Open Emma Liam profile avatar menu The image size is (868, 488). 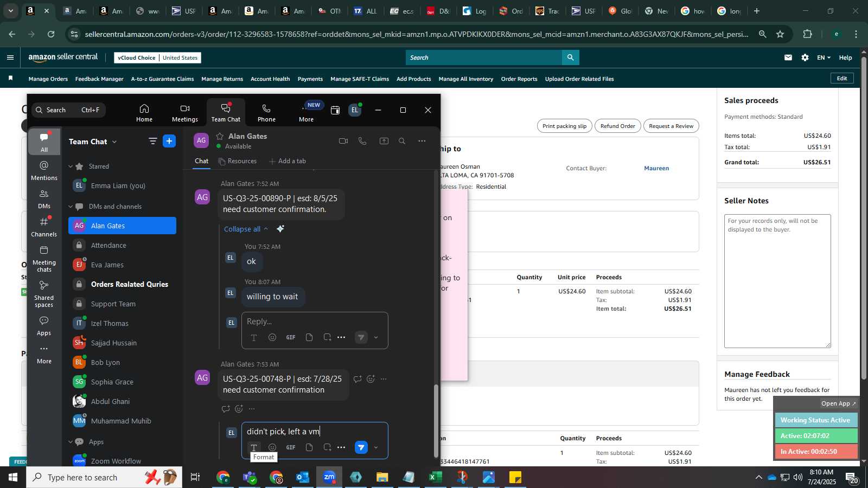pos(355,110)
